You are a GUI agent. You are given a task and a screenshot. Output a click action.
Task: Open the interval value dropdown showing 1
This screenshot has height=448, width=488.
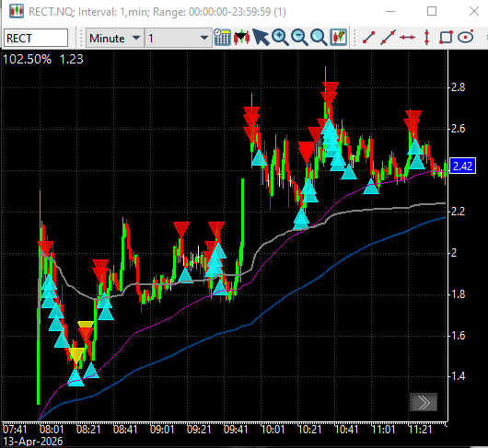179,38
